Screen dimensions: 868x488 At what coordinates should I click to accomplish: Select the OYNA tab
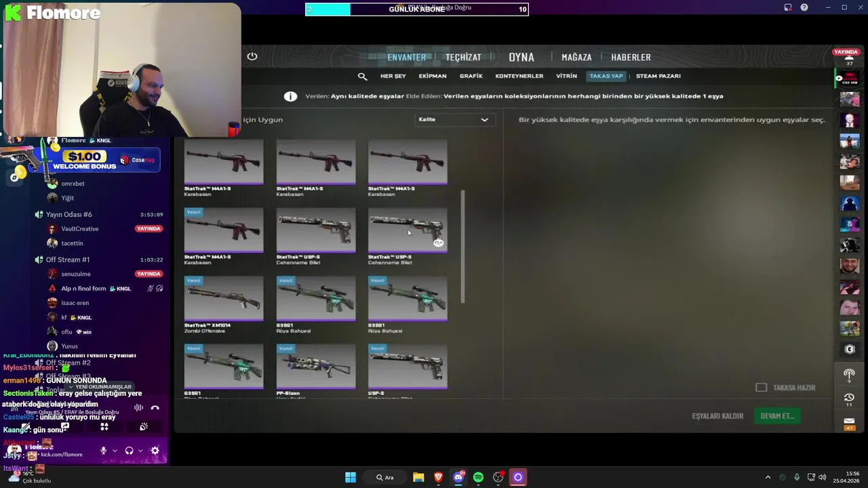tap(521, 58)
